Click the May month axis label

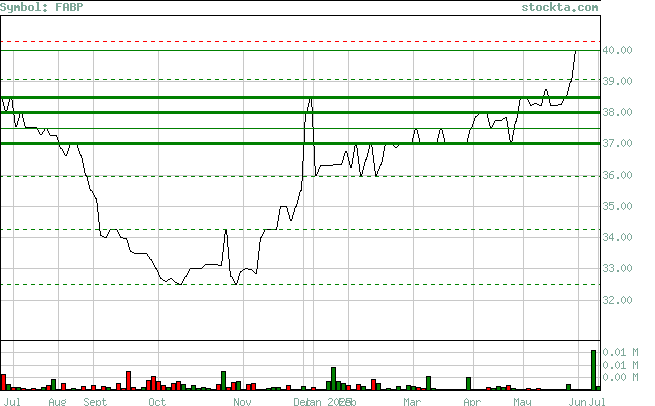click(522, 402)
